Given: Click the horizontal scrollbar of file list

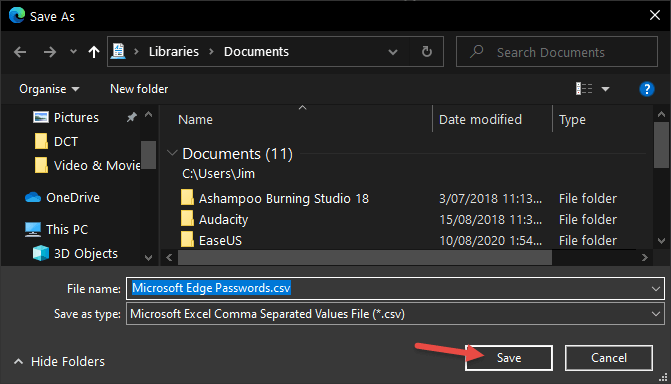Looking at the screenshot, I should (365, 257).
